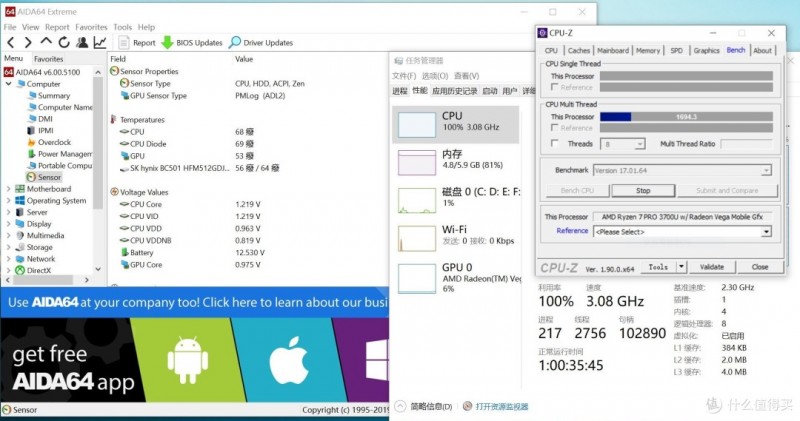Open the View menu in AIDA64
Image resolution: width=800 pixels, height=421 pixels.
pyautogui.click(x=30, y=27)
